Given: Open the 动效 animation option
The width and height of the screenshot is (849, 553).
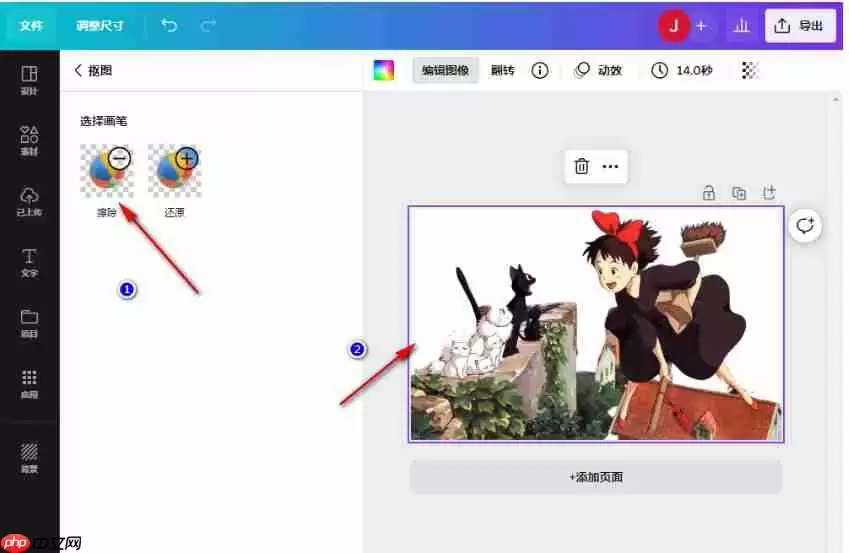Looking at the screenshot, I should pos(598,70).
